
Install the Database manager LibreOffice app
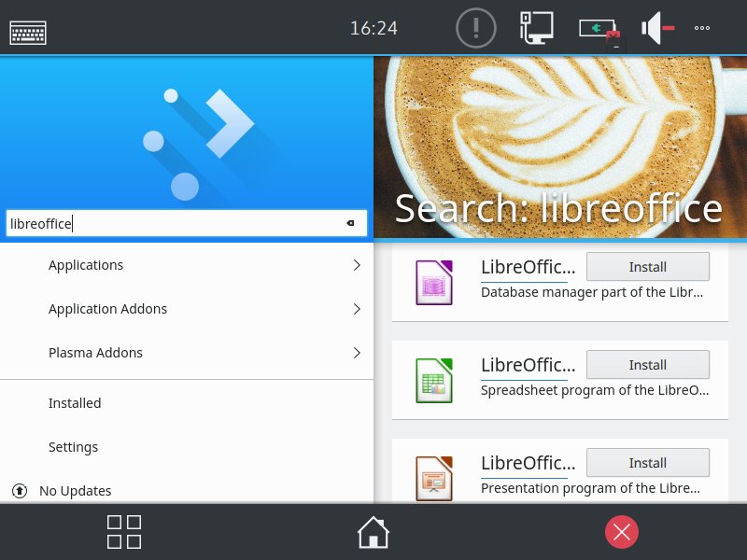point(648,267)
